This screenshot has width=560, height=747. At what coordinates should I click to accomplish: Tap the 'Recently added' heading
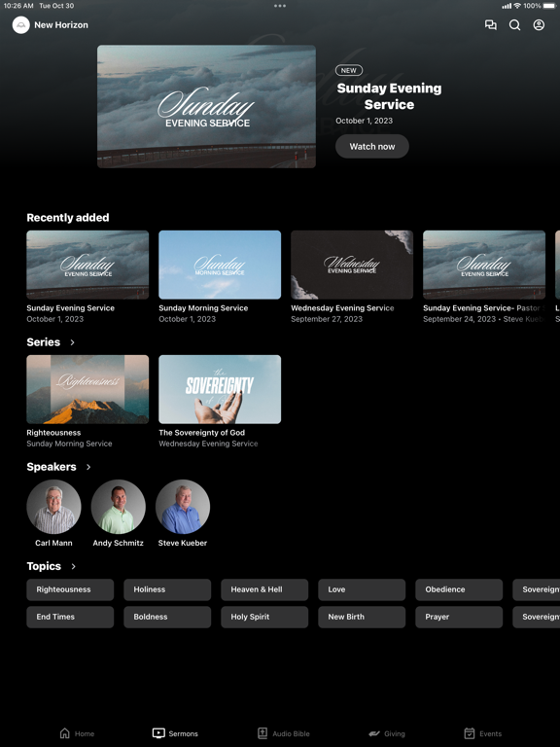[68, 218]
